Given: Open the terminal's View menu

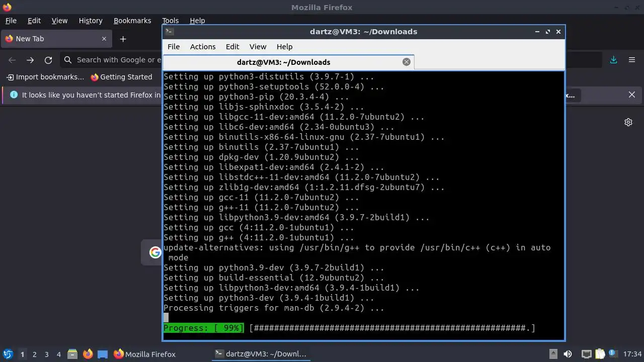Looking at the screenshot, I should 258,47.
